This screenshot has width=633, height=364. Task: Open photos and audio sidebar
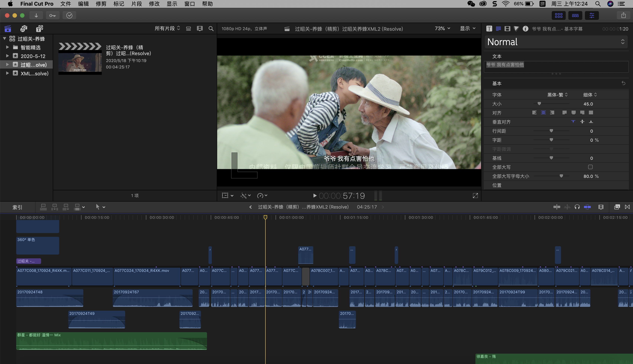[24, 29]
